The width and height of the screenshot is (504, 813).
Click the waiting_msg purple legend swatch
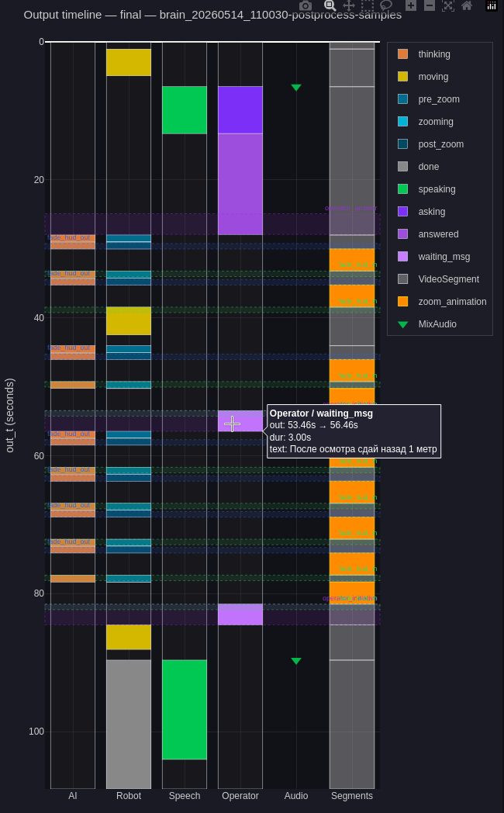(402, 257)
